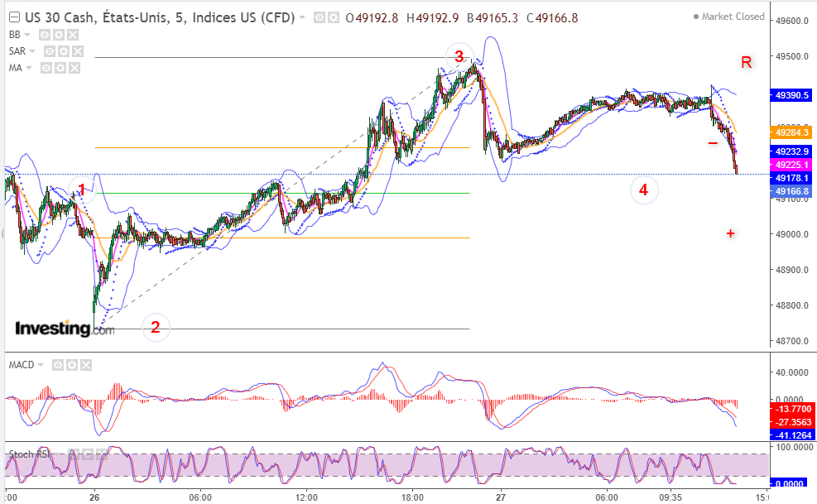Remove the SAR indicator with its X icon
817x504 pixels.
point(78,51)
